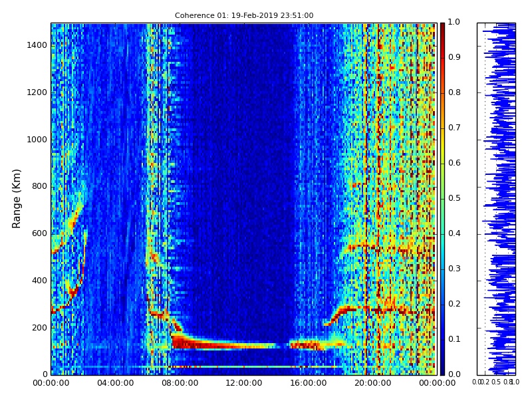Click the yellow colorbar region near 0.65
Image resolution: width=532 pixels, height=399 pixels.
(x=442, y=145)
